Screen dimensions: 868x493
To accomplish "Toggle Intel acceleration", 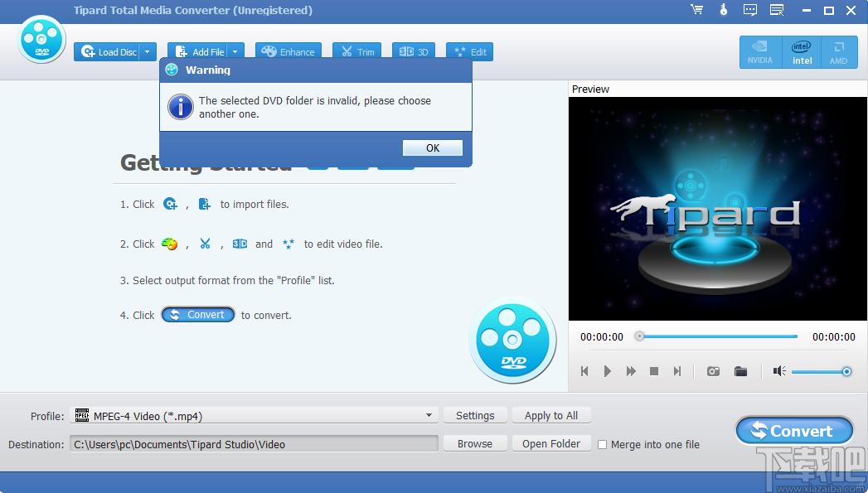I will 802,52.
